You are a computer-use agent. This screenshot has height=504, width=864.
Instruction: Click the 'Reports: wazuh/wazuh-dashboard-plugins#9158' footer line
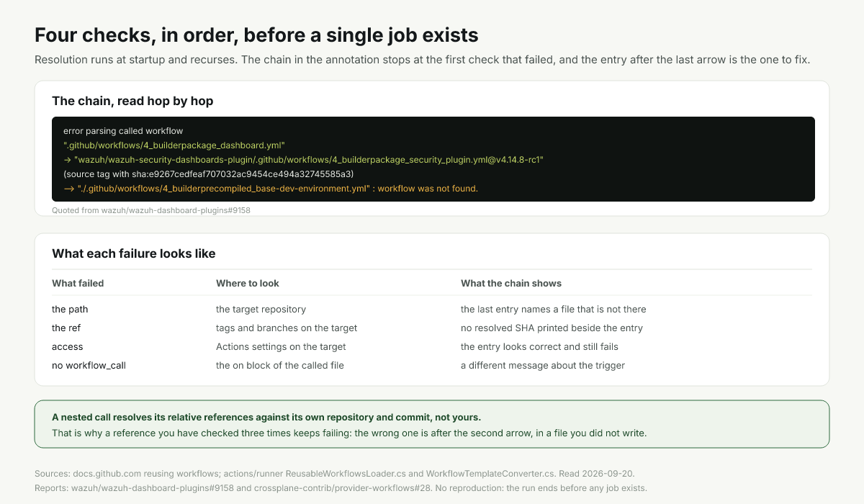(x=341, y=488)
